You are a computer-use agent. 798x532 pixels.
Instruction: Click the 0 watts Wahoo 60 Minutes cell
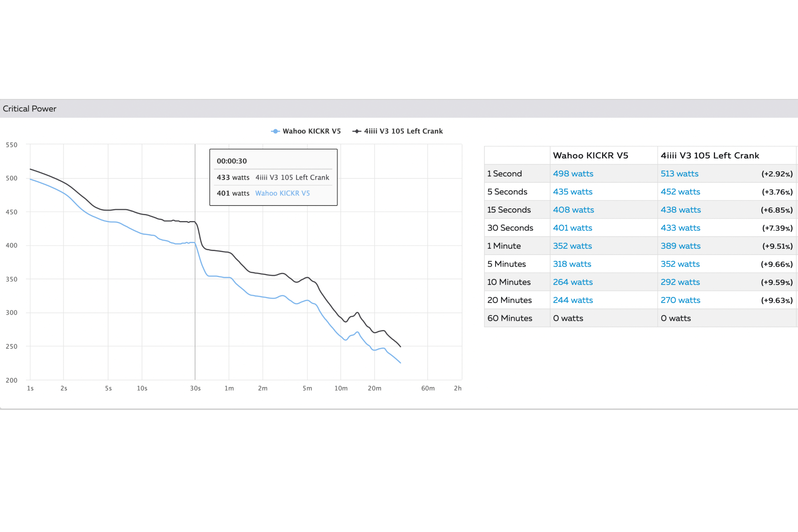568,318
